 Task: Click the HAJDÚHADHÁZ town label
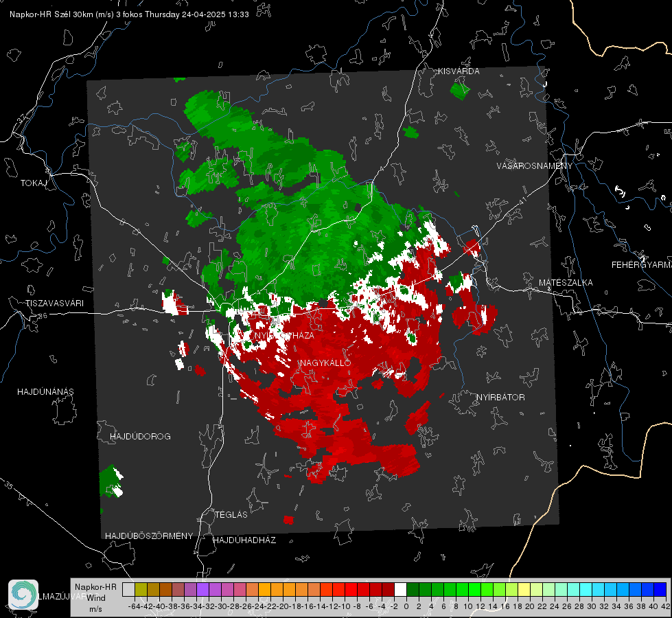click(x=244, y=540)
